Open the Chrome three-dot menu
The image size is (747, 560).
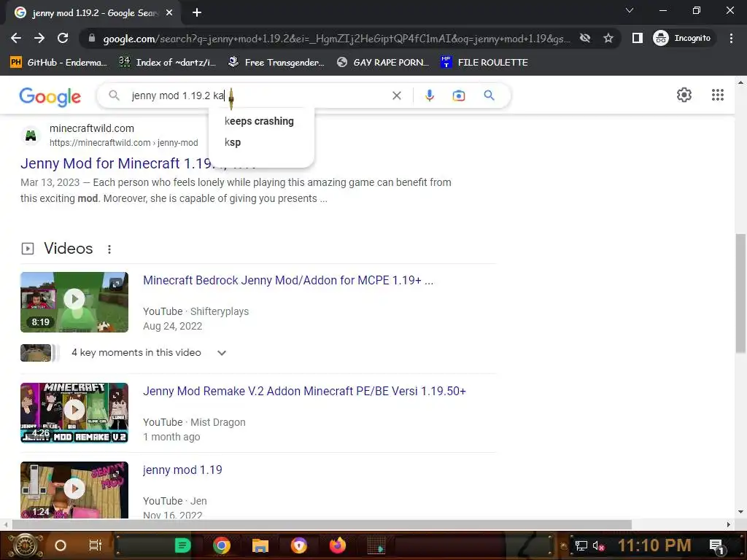(731, 38)
